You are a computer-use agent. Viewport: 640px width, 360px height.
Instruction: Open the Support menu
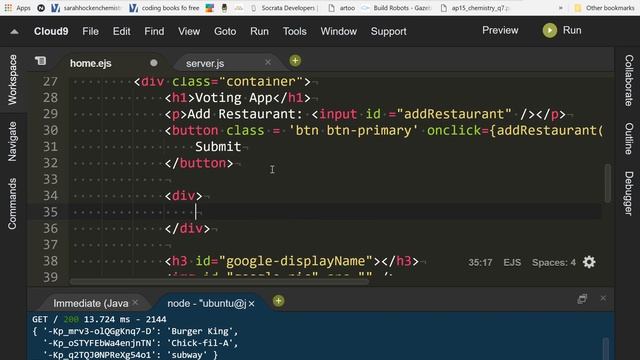(389, 31)
